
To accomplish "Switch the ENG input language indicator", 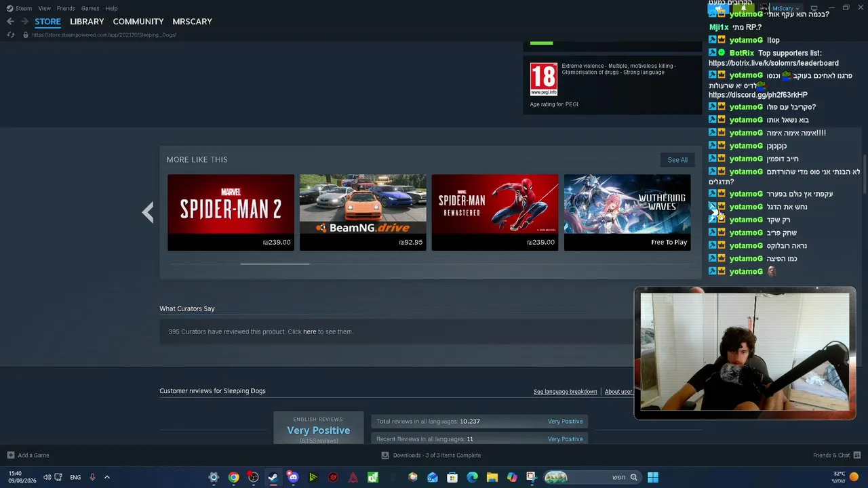I will coord(75,477).
